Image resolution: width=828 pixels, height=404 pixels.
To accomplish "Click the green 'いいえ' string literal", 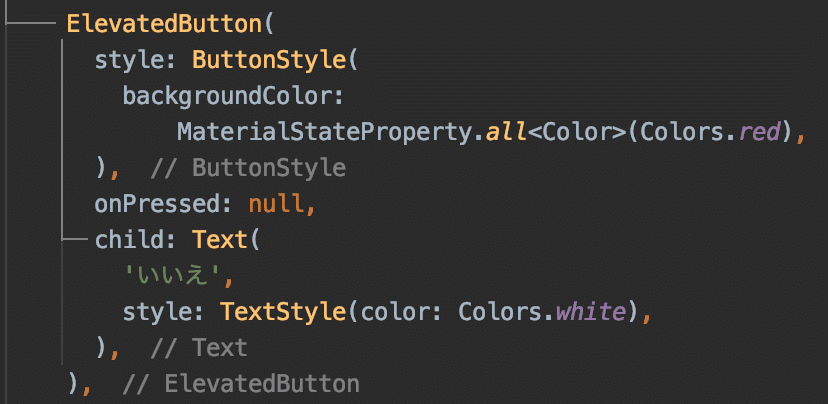I will point(179,277).
